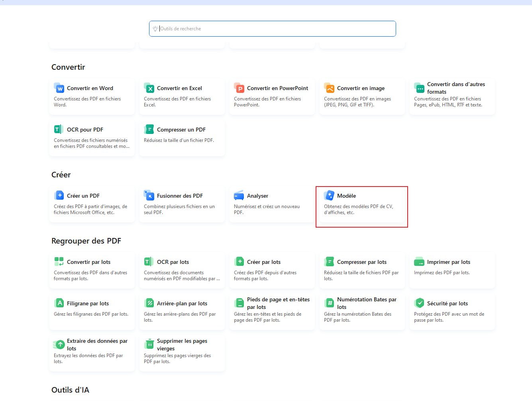Screen dimensions: 532x401
Task: Select Sécurité par lots title
Action: pyautogui.click(x=448, y=303)
